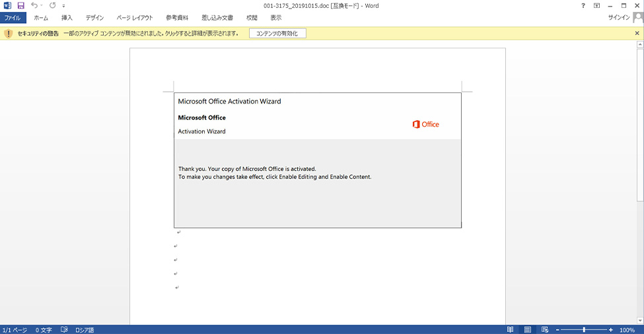Expand the Customize Quick Access Toolbar dropdown
644x334 pixels.
click(64, 6)
